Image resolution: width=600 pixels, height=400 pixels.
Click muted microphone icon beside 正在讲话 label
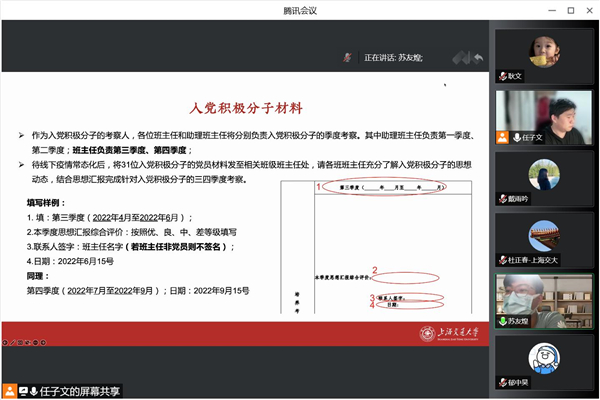pos(347,58)
